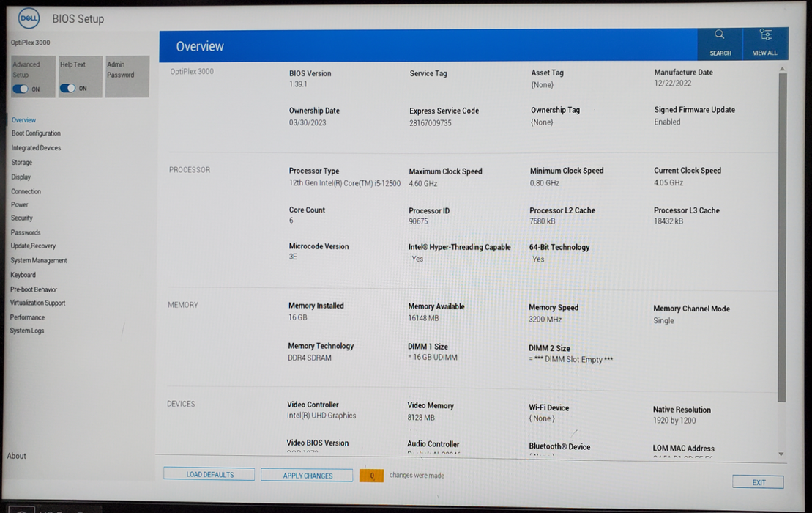
Task: Open Virtualization Support section
Action: (x=38, y=303)
